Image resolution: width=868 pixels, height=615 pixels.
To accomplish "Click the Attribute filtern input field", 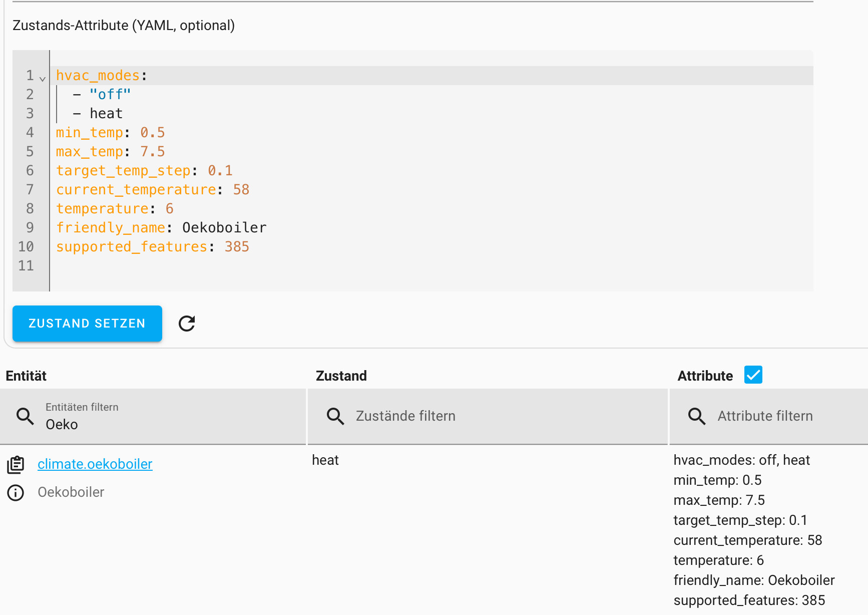I will [x=769, y=416].
